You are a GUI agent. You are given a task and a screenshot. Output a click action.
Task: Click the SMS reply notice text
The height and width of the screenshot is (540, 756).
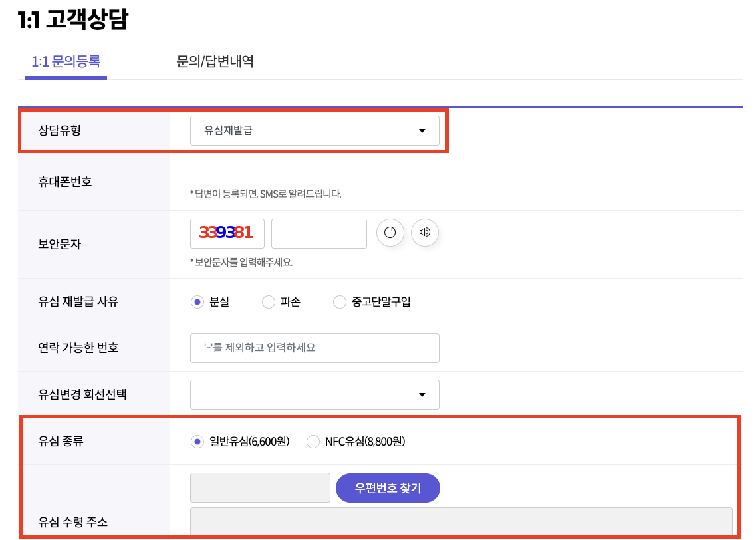(265, 194)
